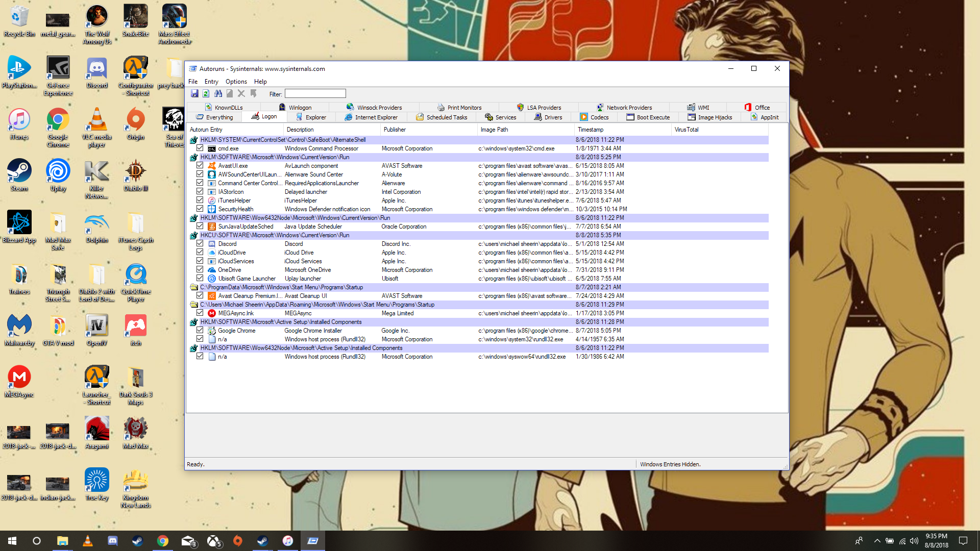Click the VirusTotal column header
This screenshot has height=551, width=980.
click(720, 130)
